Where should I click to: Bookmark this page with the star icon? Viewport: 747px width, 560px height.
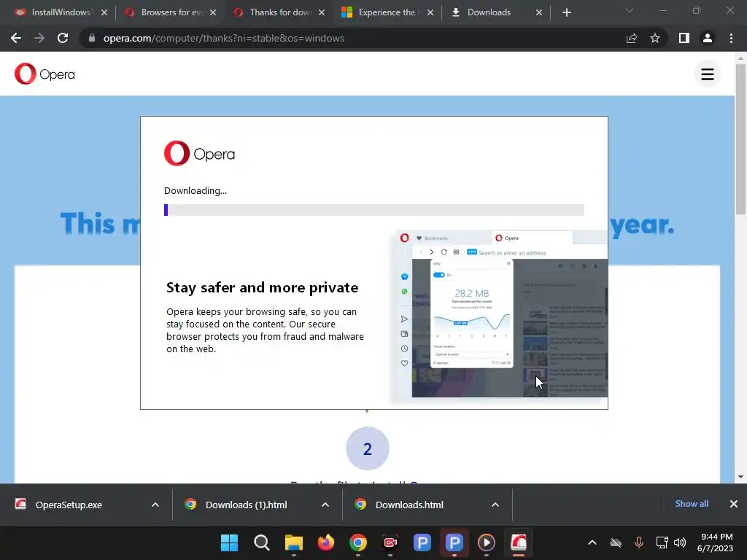pos(655,38)
